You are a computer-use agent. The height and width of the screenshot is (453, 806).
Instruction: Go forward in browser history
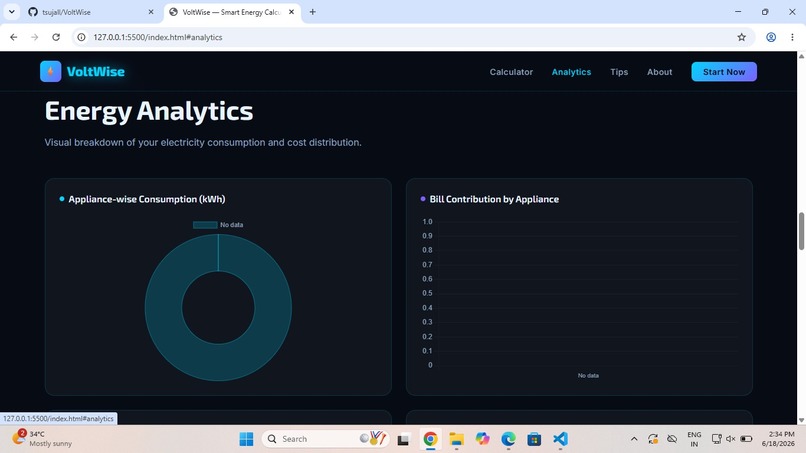click(34, 37)
